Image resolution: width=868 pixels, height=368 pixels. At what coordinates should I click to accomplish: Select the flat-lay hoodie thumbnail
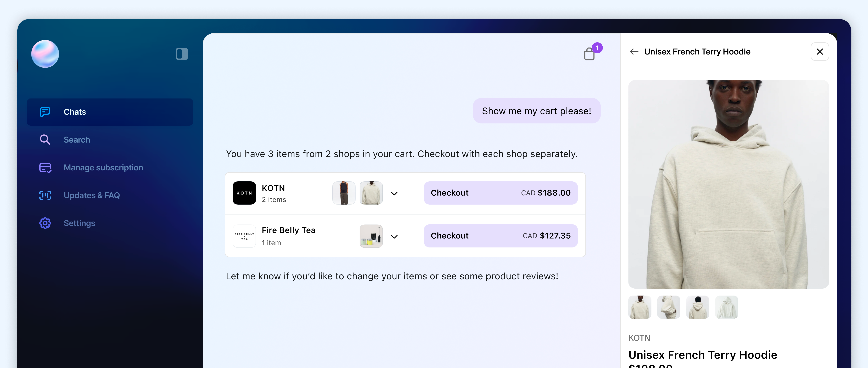coord(727,307)
